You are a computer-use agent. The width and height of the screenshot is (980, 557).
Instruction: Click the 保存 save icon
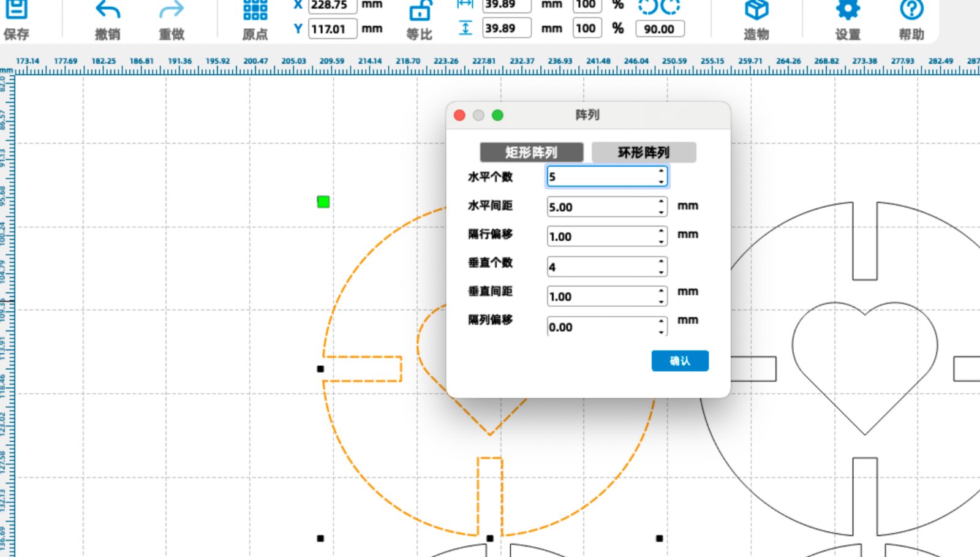[x=17, y=10]
